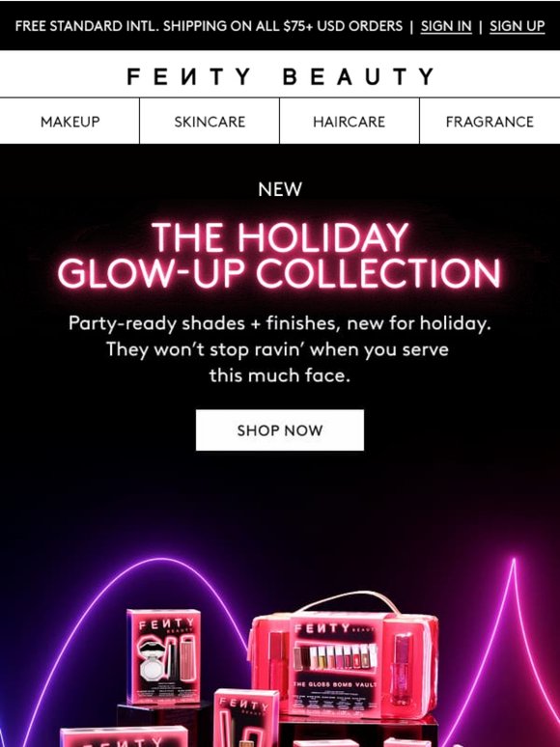Click the party-ready shades description text
Image resolution: width=560 pixels, height=747 pixels.
coord(280,349)
